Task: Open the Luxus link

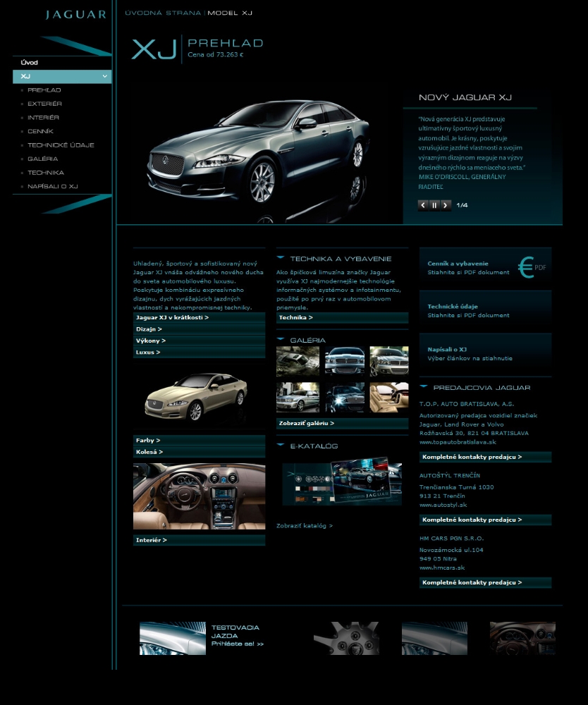Action: [199, 352]
